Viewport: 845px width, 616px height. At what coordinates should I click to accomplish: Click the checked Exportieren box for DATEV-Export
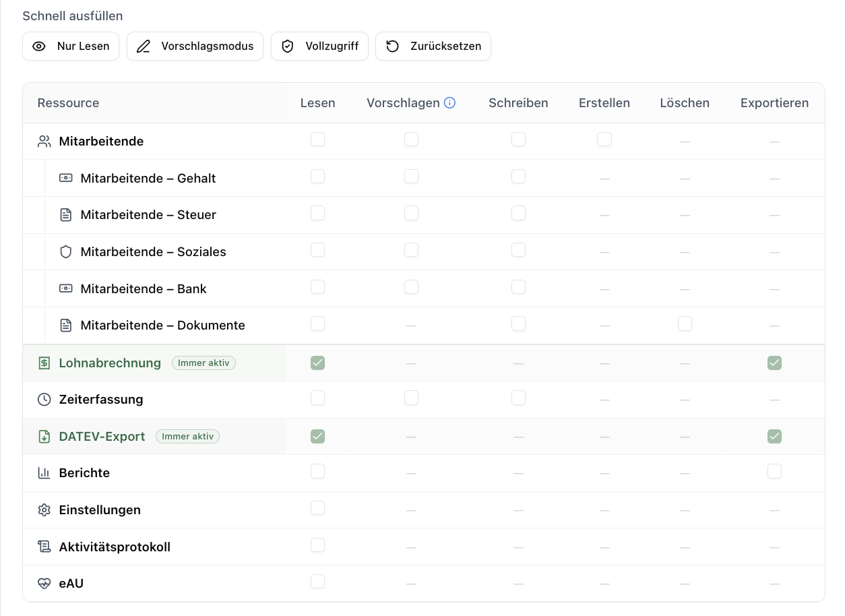click(774, 437)
